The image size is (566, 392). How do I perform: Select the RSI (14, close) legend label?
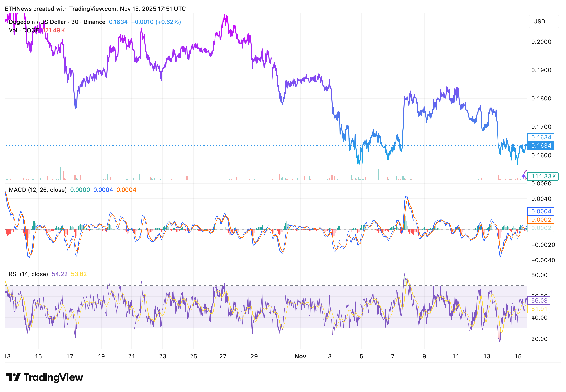click(x=28, y=274)
